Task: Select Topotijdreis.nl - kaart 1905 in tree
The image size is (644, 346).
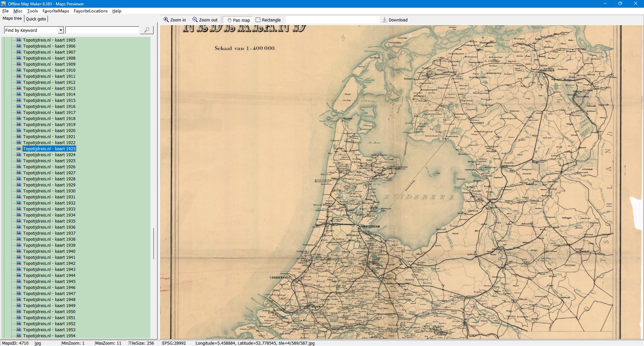Action: point(49,40)
